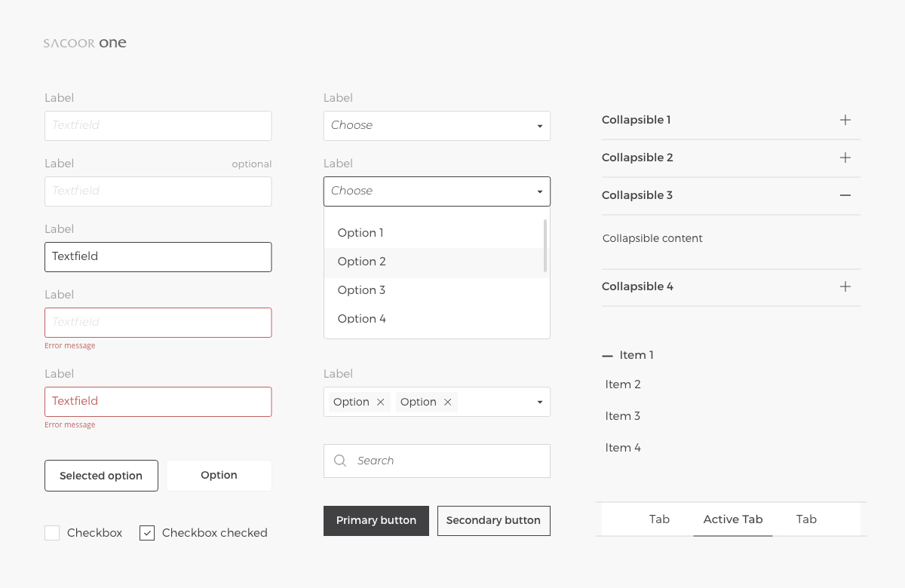Tick the unchecked Checkbox

tap(52, 533)
